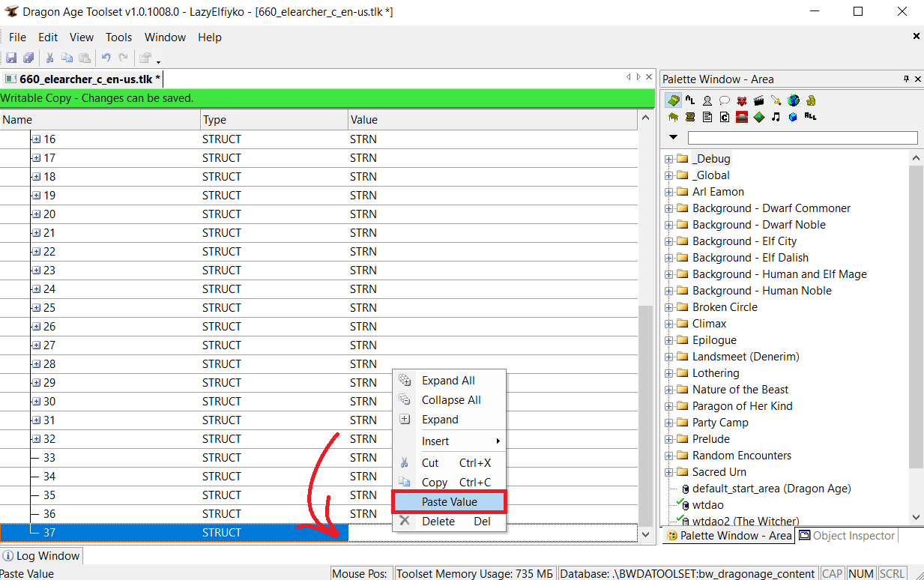The image size is (924, 580).
Task: Click the Save All icon in the toolbar
Action: (28, 58)
